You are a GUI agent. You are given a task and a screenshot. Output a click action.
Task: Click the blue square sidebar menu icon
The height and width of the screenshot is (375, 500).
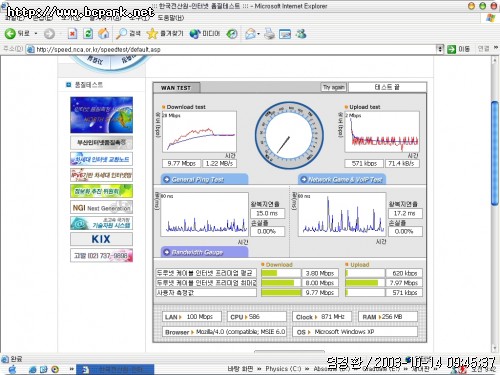click(x=69, y=85)
